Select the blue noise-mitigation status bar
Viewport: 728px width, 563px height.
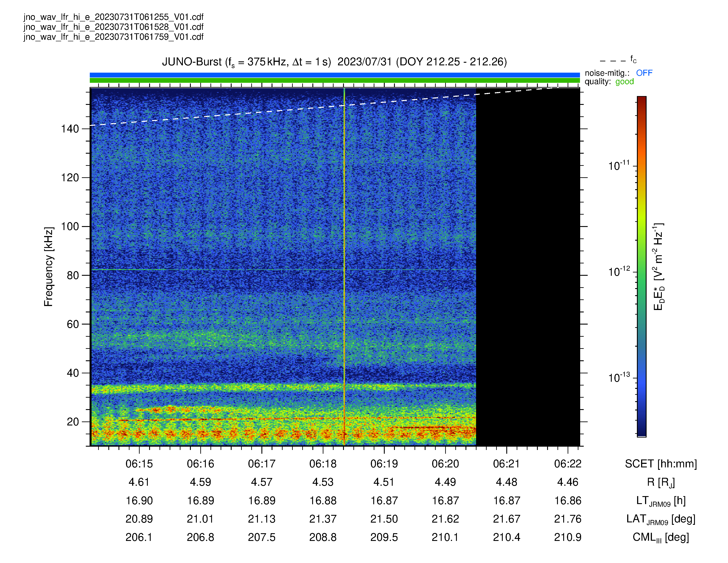[335, 75]
